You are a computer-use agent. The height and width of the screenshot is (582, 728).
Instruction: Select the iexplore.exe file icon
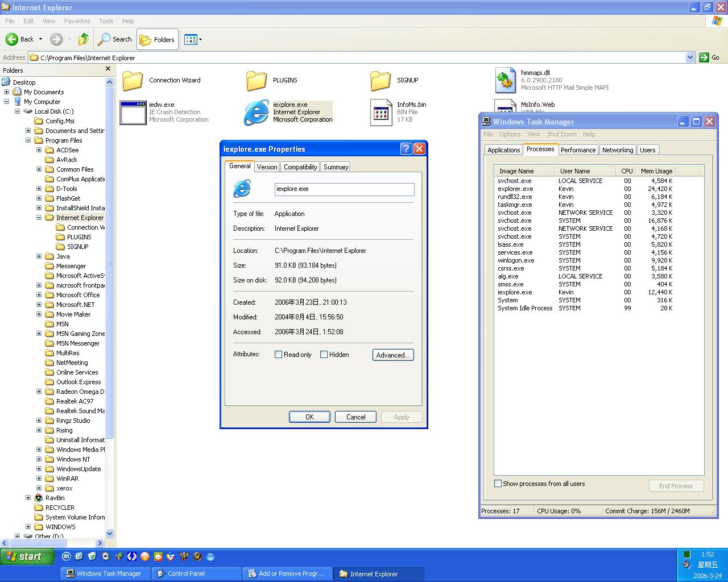pyautogui.click(x=256, y=112)
